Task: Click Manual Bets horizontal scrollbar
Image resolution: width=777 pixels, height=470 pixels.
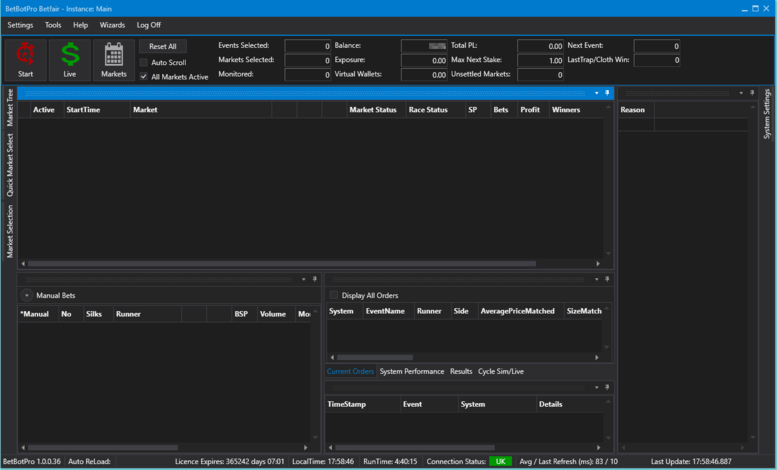Action: (103, 447)
